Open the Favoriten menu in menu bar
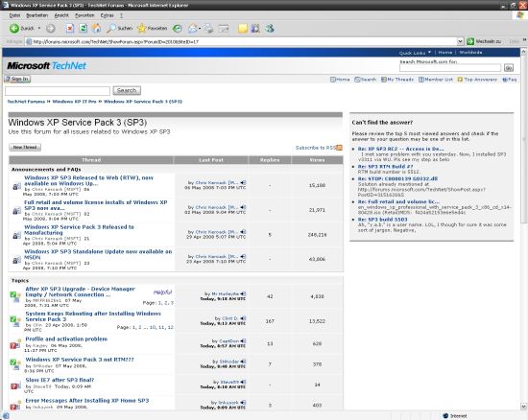The height and width of the screenshot is (420, 528). click(84, 15)
